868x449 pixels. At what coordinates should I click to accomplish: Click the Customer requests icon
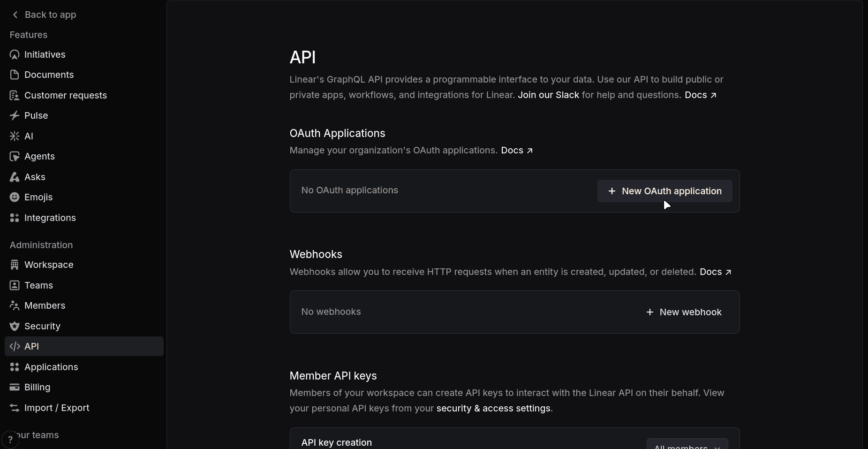point(15,95)
